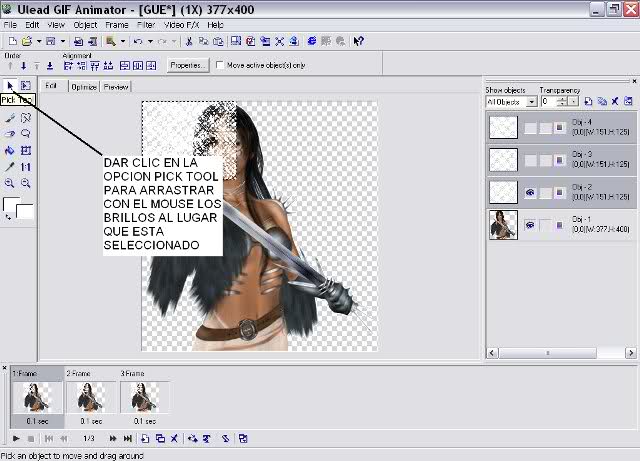The image size is (640, 461).
Task: Select the Paint Brush tool
Action: (x=10, y=118)
